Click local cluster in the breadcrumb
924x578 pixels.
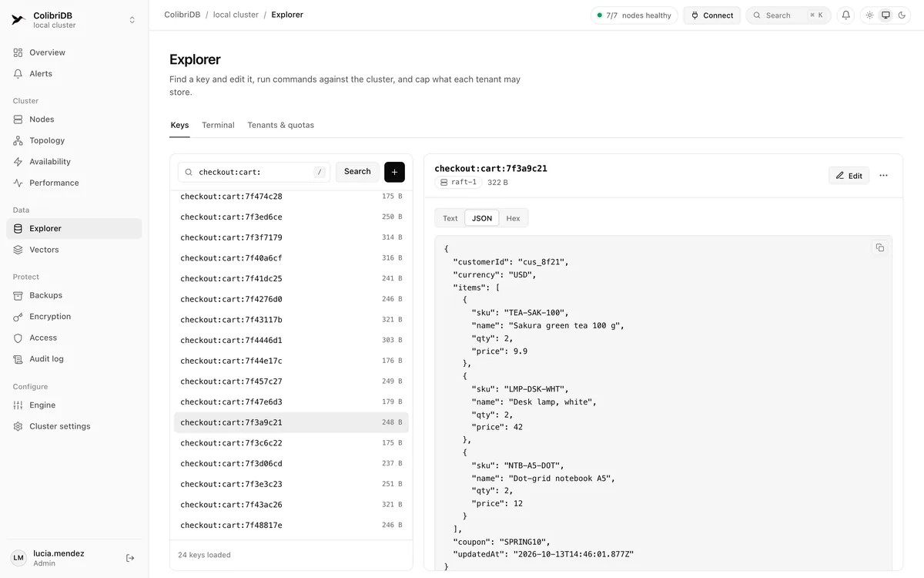(x=236, y=15)
